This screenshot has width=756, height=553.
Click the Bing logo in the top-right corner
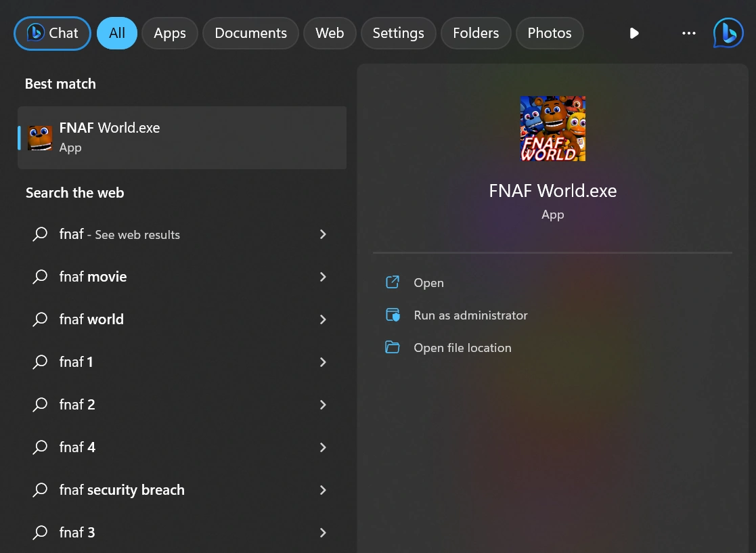point(728,32)
